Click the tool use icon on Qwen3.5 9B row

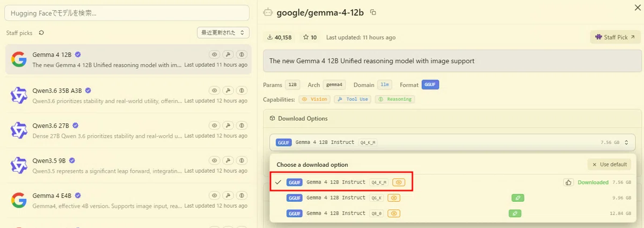tap(228, 160)
